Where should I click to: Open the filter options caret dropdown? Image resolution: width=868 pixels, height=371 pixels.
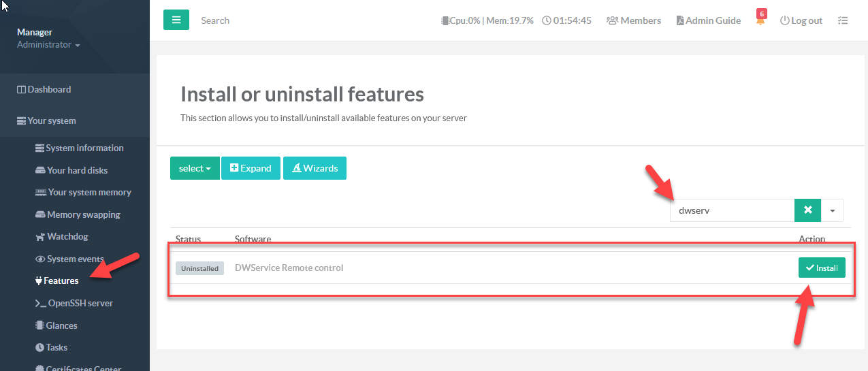coord(833,210)
